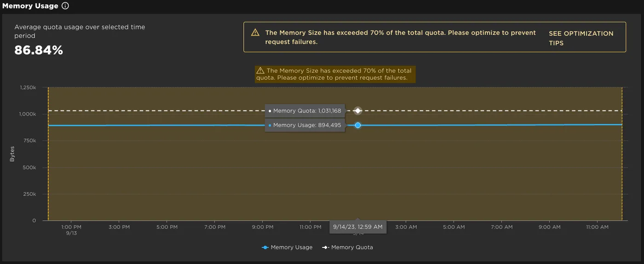Click the white diamond Memory Quota data point

358,111
